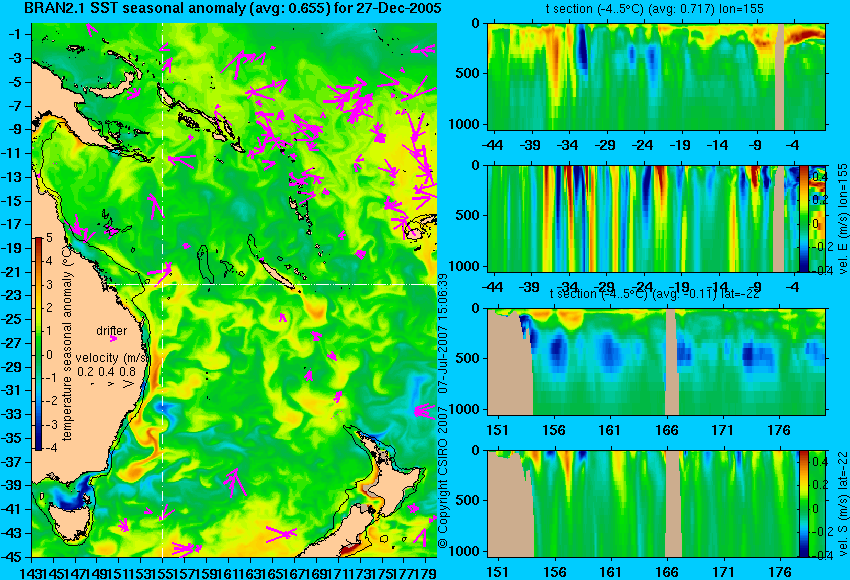Screen dimensions: 850x580
Task: Click the "-44" label under the top temperature section
Action: (x=492, y=145)
